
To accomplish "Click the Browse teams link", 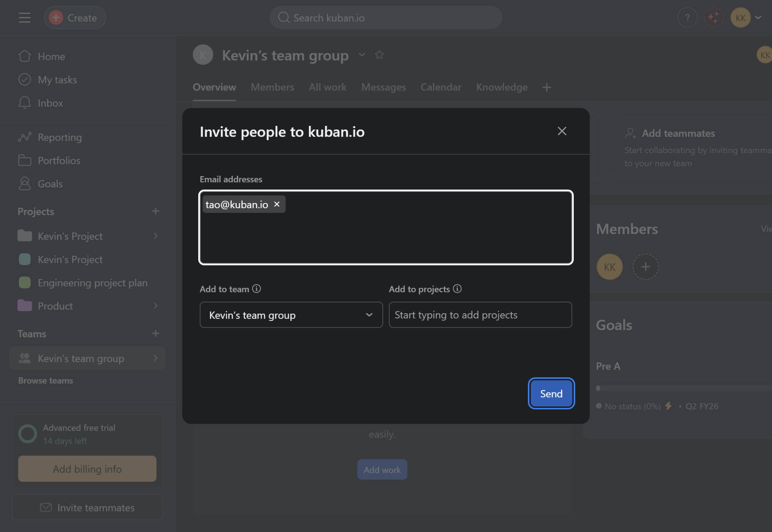I will [x=45, y=380].
